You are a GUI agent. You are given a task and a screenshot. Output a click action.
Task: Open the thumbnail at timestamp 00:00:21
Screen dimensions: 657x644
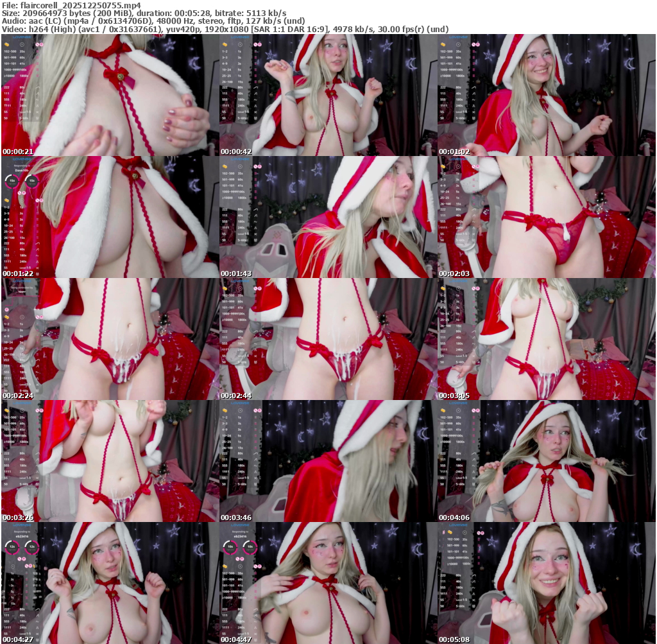pyautogui.click(x=110, y=95)
